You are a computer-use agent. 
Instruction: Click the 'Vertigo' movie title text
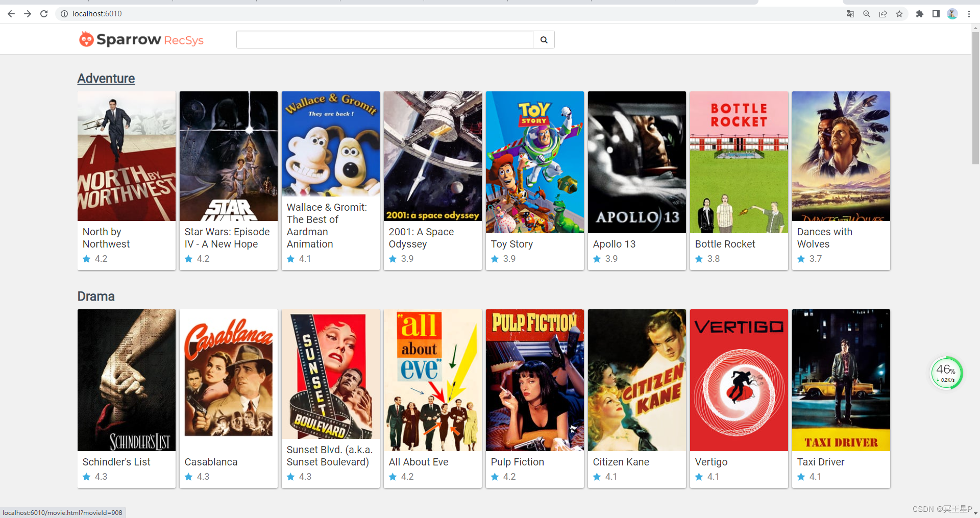click(x=712, y=462)
